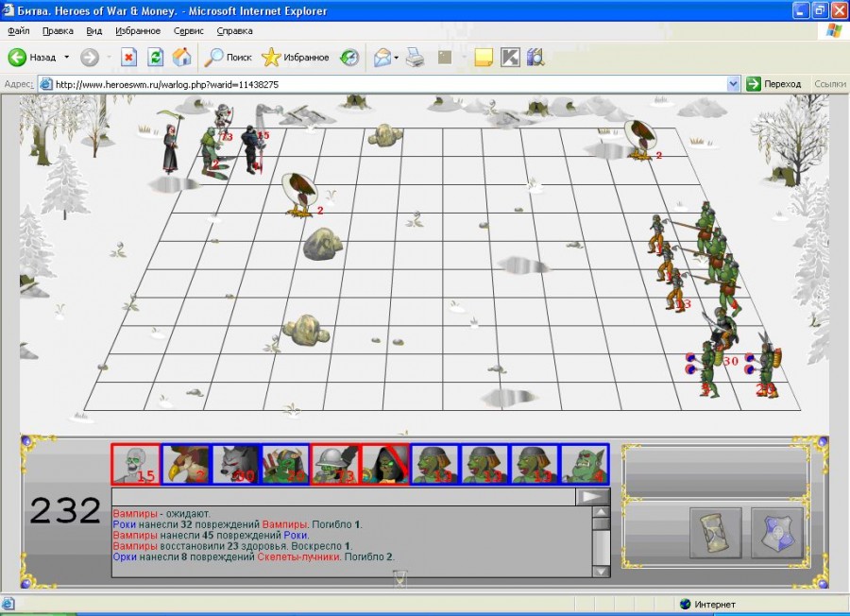
Task: Send chat message with arrow button
Action: [592, 497]
